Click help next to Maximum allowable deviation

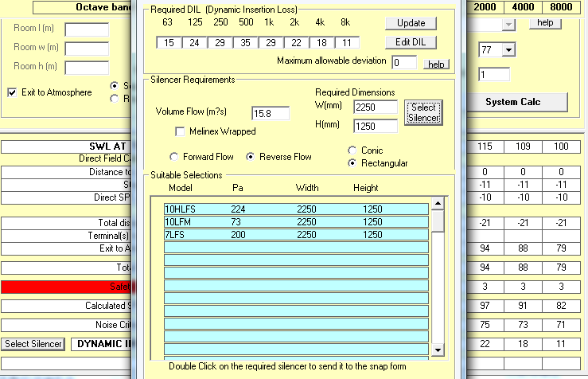click(x=437, y=64)
